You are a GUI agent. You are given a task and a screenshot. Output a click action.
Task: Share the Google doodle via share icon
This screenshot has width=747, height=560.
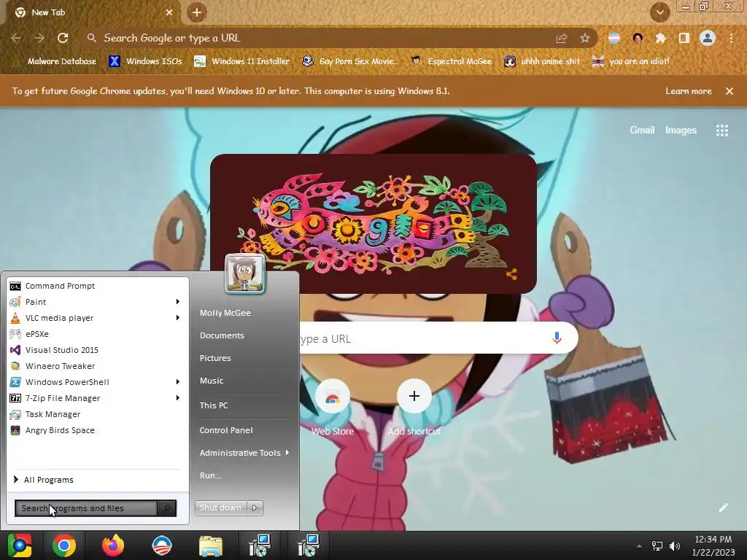(511, 274)
